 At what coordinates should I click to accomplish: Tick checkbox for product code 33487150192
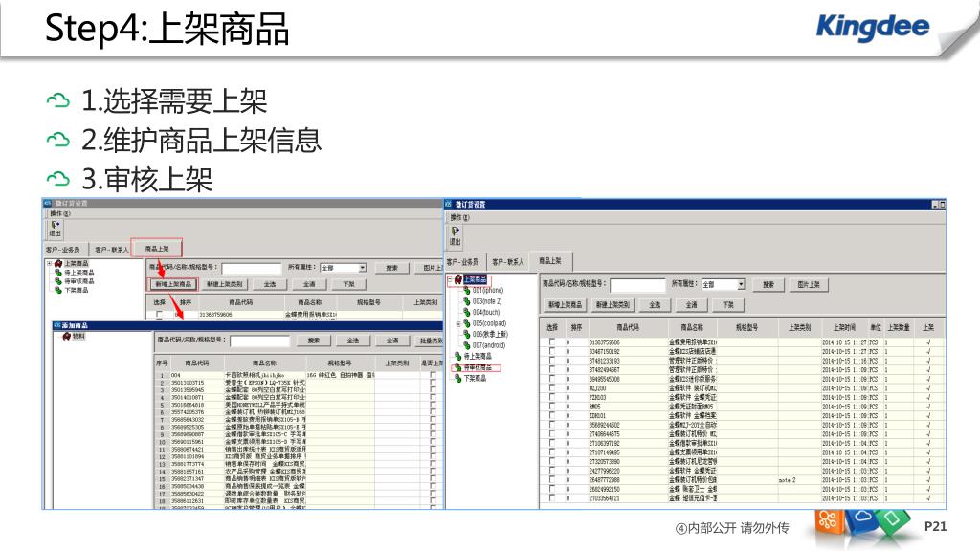[x=551, y=352]
